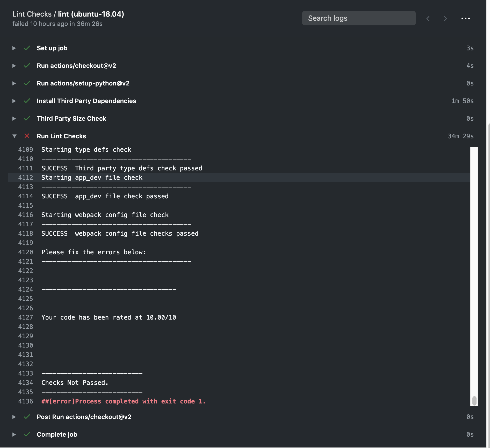Image resolution: width=490 pixels, height=448 pixels.
Task: Click the Lint Checks breadcrumb title
Action: pos(32,14)
